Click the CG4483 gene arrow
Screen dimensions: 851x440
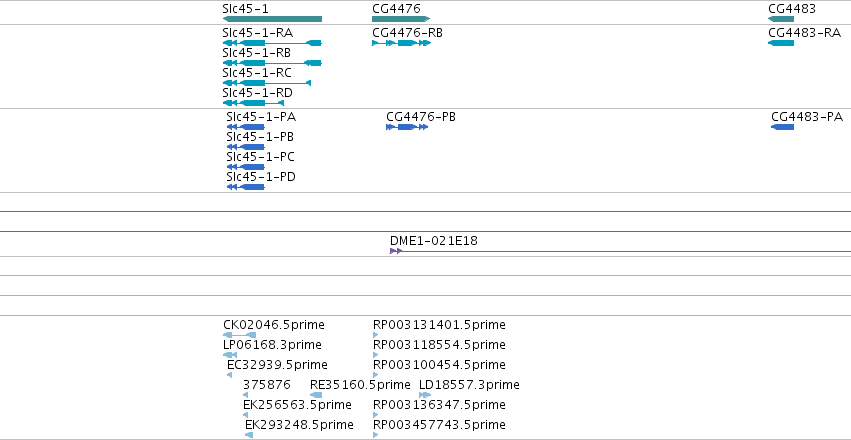tap(780, 19)
